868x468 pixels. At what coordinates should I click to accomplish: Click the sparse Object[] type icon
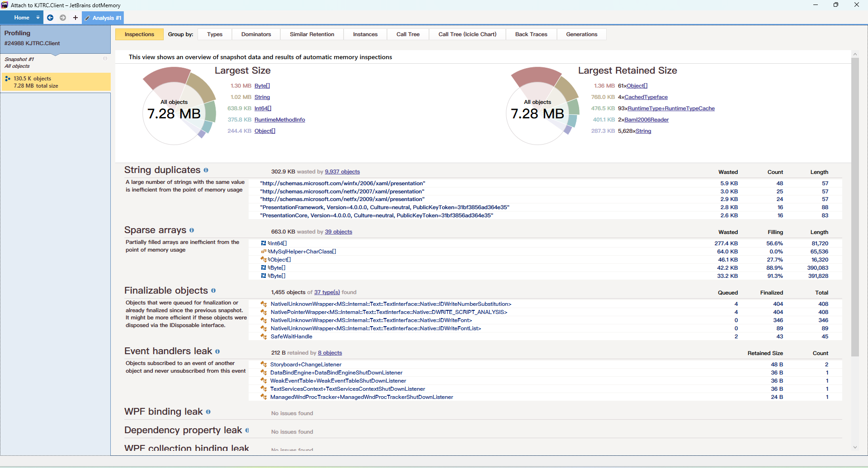[x=264, y=259]
